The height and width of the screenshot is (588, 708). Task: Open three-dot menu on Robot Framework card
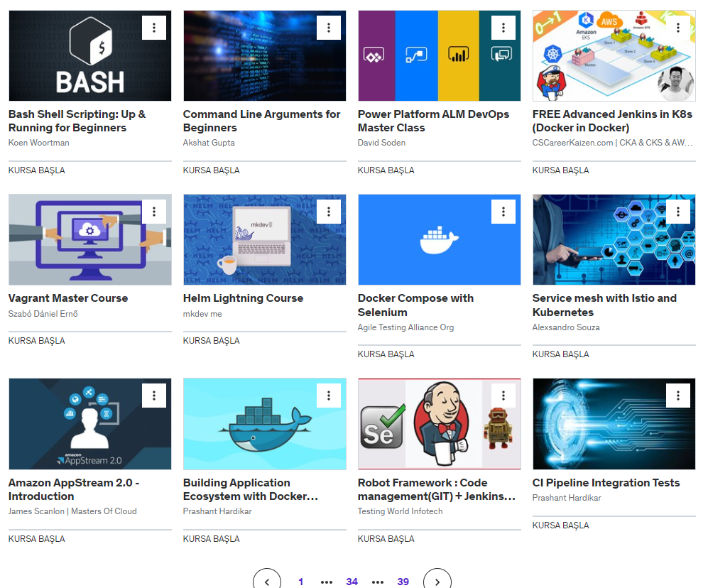(503, 396)
